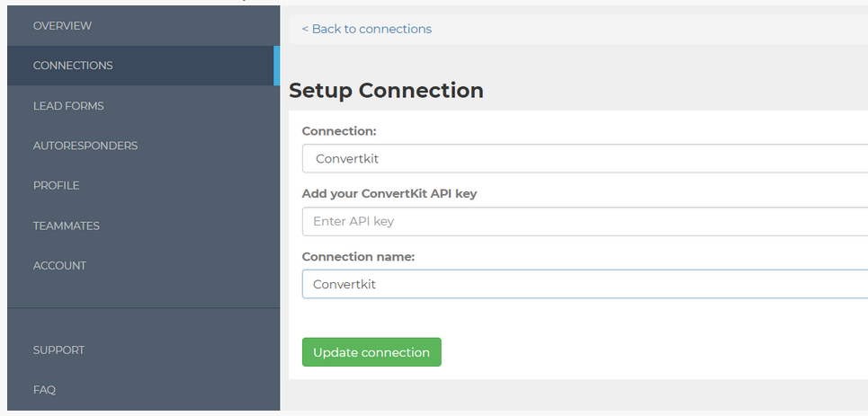
Task: Click the blue active indicator beside Connections
Action: click(277, 66)
